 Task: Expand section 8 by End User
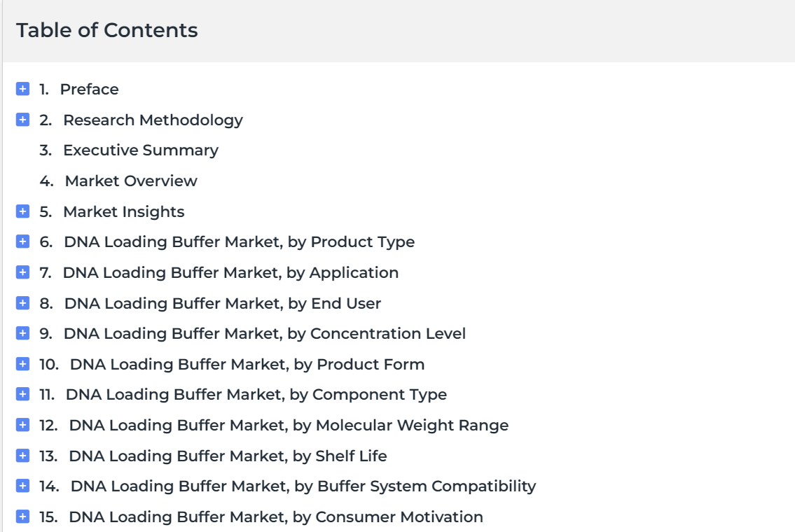coord(23,303)
